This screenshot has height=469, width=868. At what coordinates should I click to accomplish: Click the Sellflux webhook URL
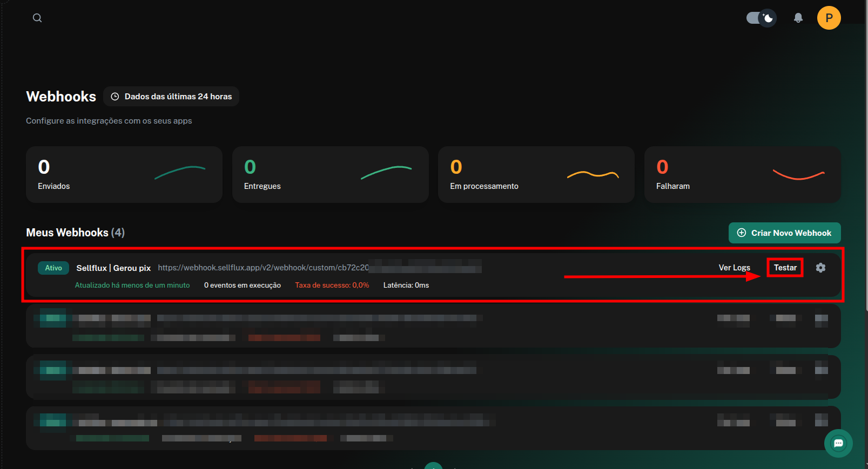click(x=319, y=268)
